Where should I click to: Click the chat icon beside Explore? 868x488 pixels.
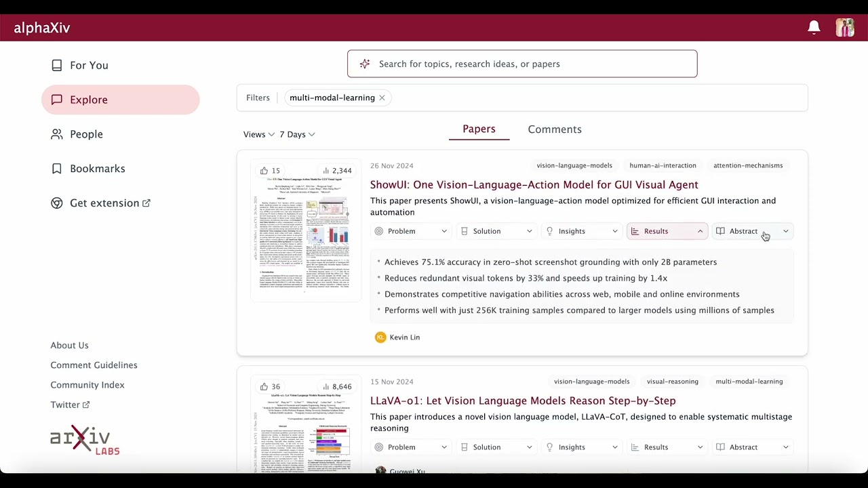point(57,100)
